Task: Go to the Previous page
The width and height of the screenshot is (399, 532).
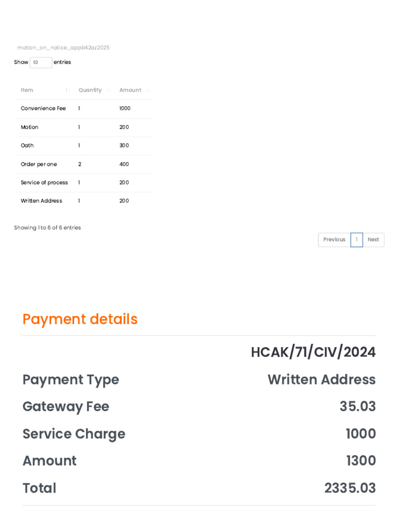Action: (334, 240)
